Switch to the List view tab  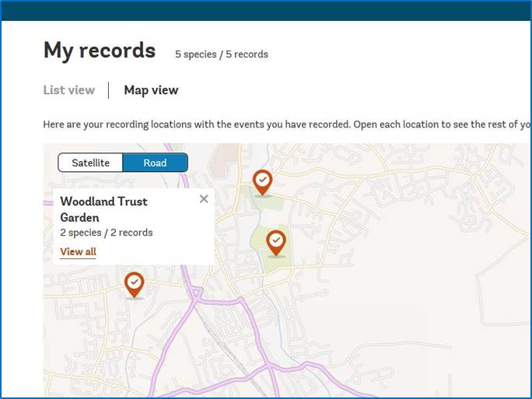[x=69, y=90]
